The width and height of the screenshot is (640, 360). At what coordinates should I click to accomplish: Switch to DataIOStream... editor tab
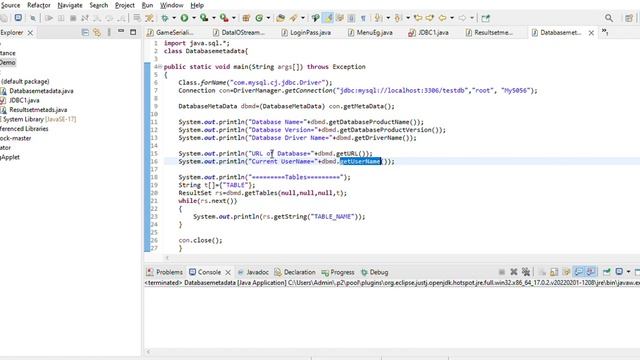point(239,32)
